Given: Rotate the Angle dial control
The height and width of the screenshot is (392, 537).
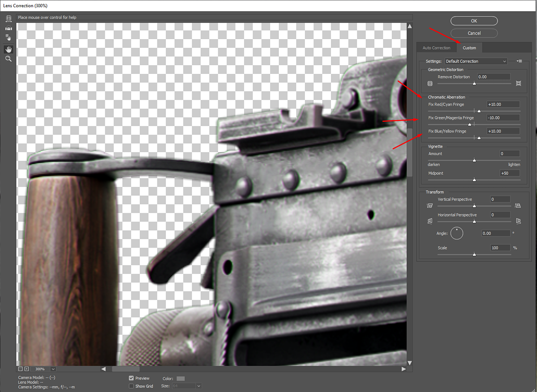Looking at the screenshot, I should [x=457, y=233].
